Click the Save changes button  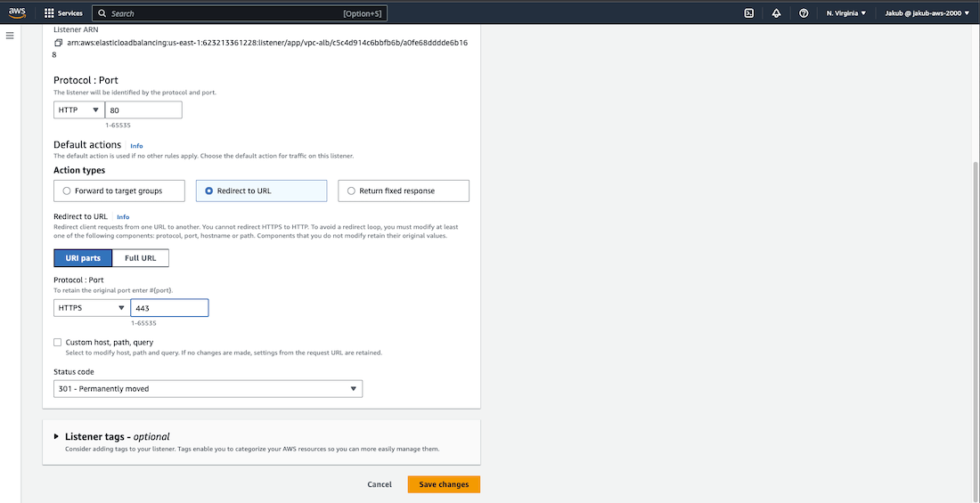(x=444, y=484)
